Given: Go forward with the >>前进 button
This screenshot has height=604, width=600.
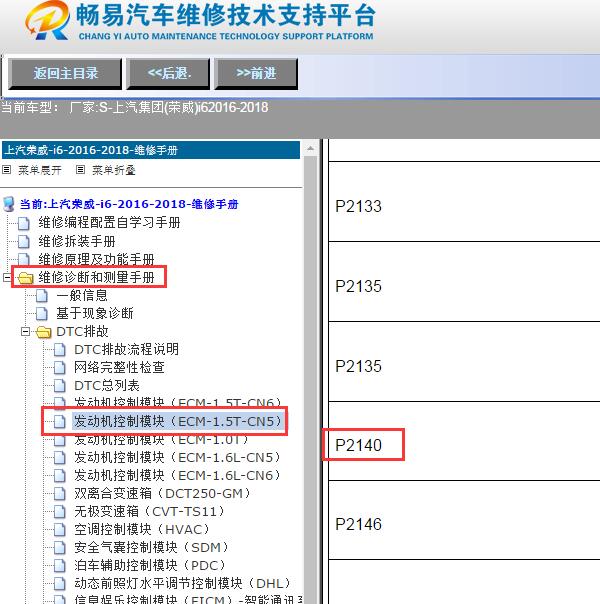Looking at the screenshot, I should [256, 74].
